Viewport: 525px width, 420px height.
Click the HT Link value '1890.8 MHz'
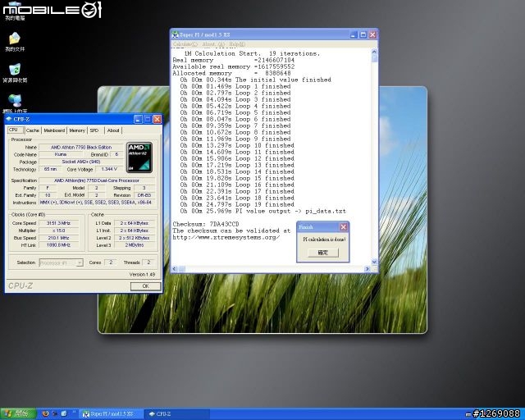pos(58,245)
